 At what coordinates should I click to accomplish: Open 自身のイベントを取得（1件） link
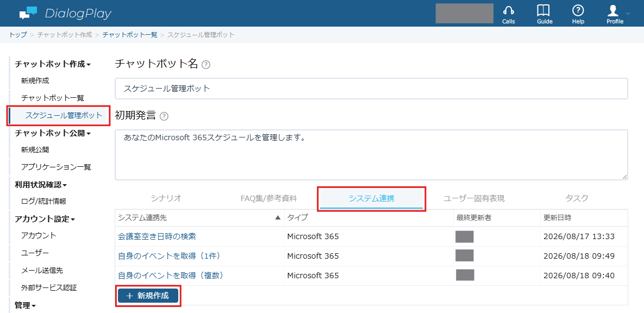coord(170,256)
